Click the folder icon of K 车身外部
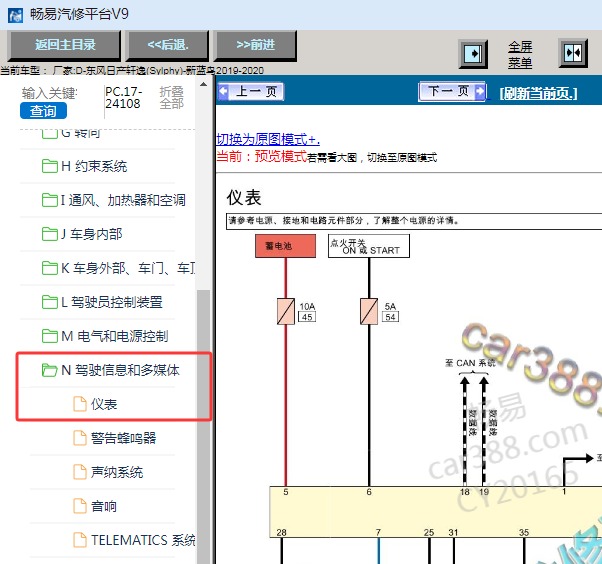The width and height of the screenshot is (602, 564). pos(50,268)
